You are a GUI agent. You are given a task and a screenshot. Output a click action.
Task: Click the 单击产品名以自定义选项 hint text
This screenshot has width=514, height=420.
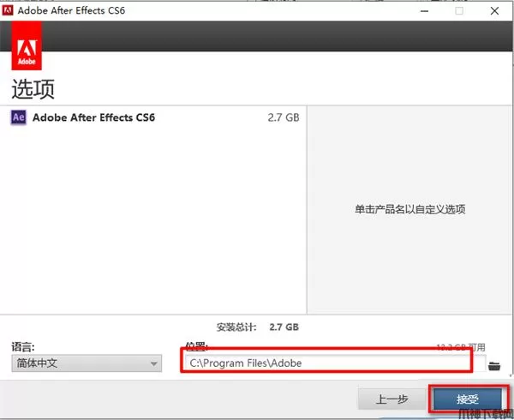409,209
